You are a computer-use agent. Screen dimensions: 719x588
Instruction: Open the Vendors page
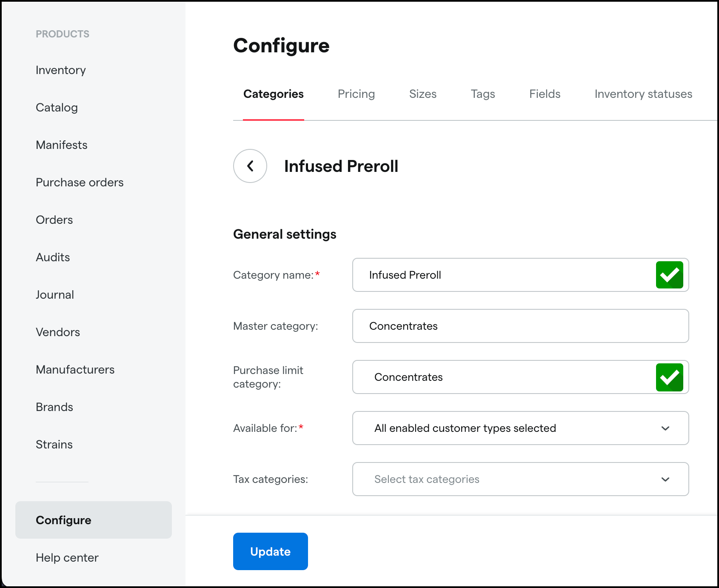[x=58, y=332]
